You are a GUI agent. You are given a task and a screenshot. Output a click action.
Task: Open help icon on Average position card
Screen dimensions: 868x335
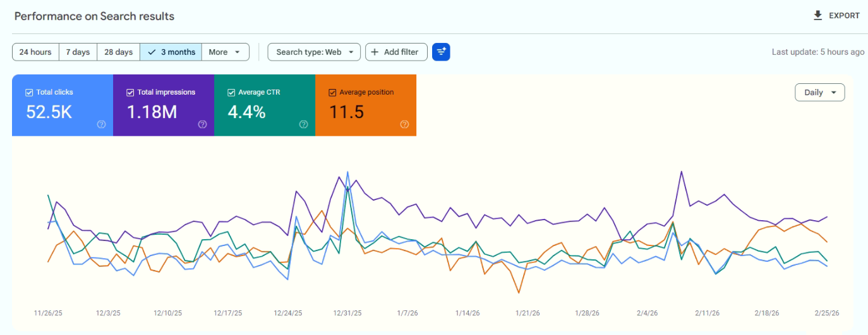(x=404, y=124)
